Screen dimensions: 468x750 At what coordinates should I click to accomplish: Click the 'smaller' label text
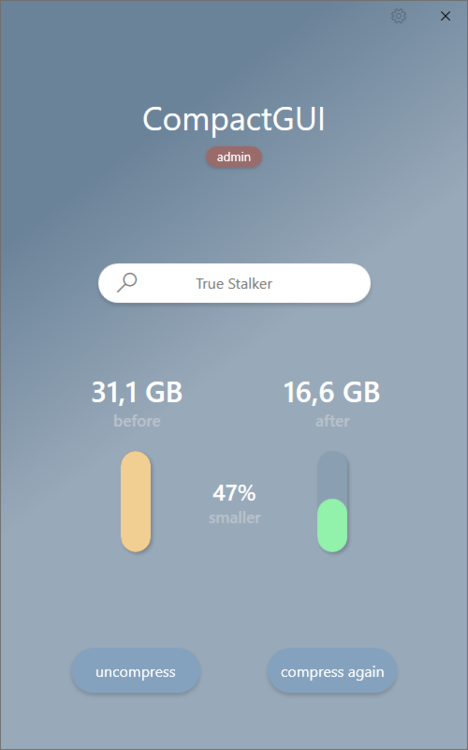click(x=234, y=518)
